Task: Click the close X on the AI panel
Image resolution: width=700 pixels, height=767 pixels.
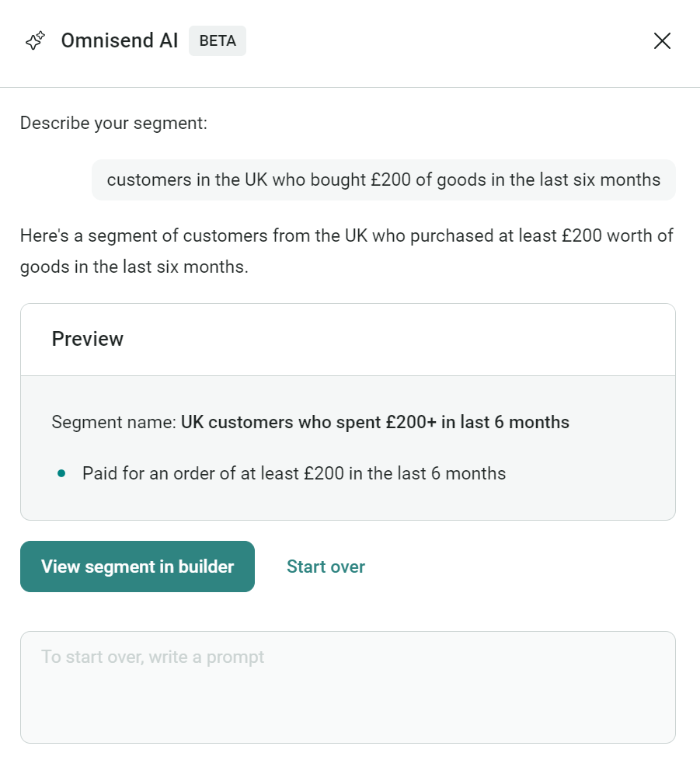Action: tap(662, 40)
